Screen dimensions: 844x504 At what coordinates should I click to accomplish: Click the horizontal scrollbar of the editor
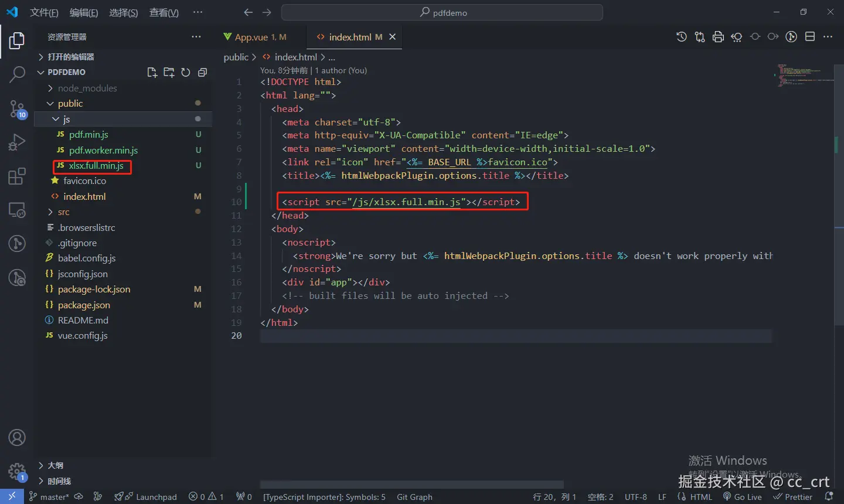412,485
